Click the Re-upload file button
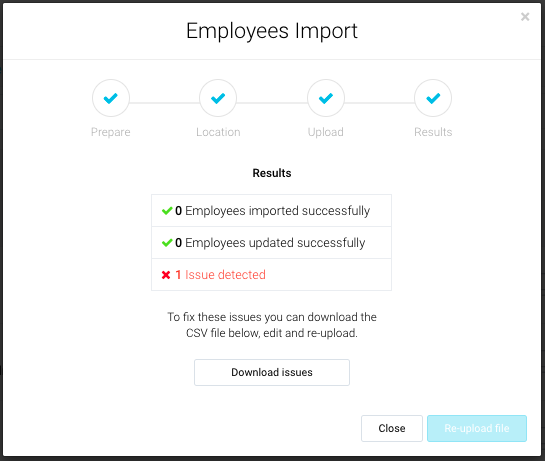545x461 pixels. click(x=477, y=428)
